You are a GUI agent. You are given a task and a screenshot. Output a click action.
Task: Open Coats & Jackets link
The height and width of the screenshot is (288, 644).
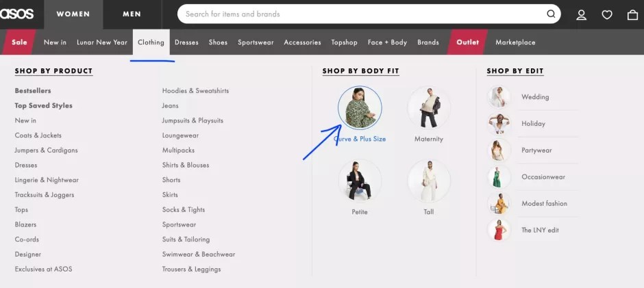tap(38, 135)
